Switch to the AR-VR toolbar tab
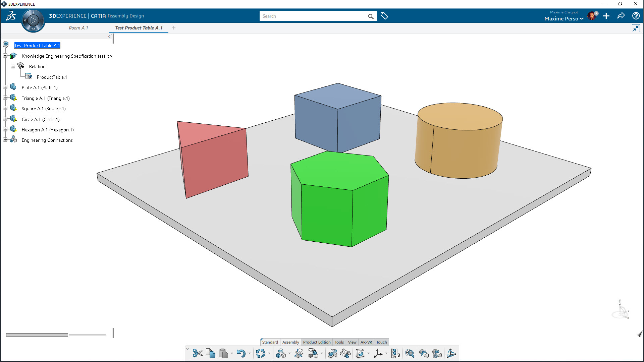Viewport: 644px width, 362px height. (366, 342)
